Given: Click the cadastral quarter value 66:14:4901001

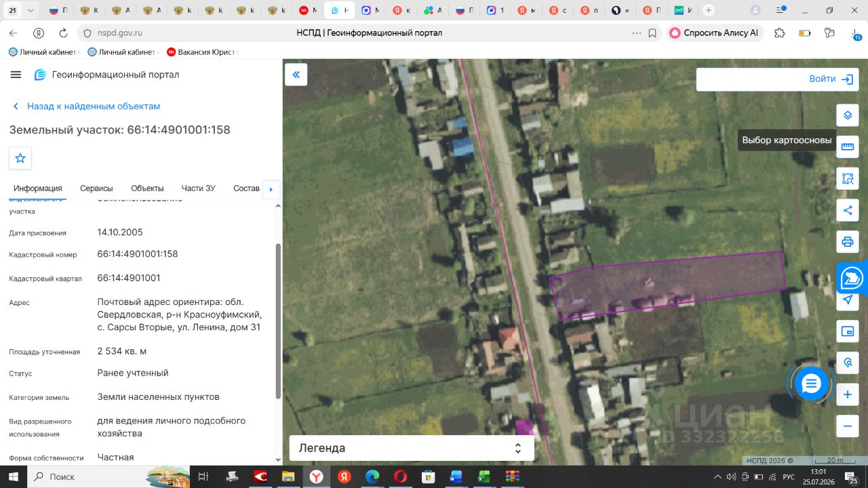Looking at the screenshot, I should pyautogui.click(x=129, y=278).
